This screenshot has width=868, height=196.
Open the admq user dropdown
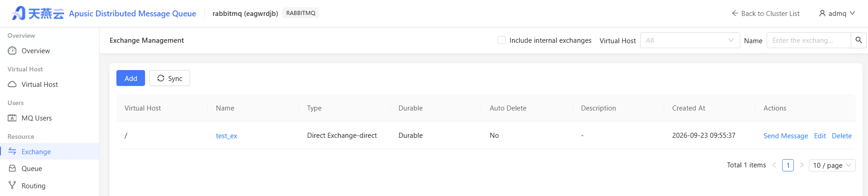(837, 13)
